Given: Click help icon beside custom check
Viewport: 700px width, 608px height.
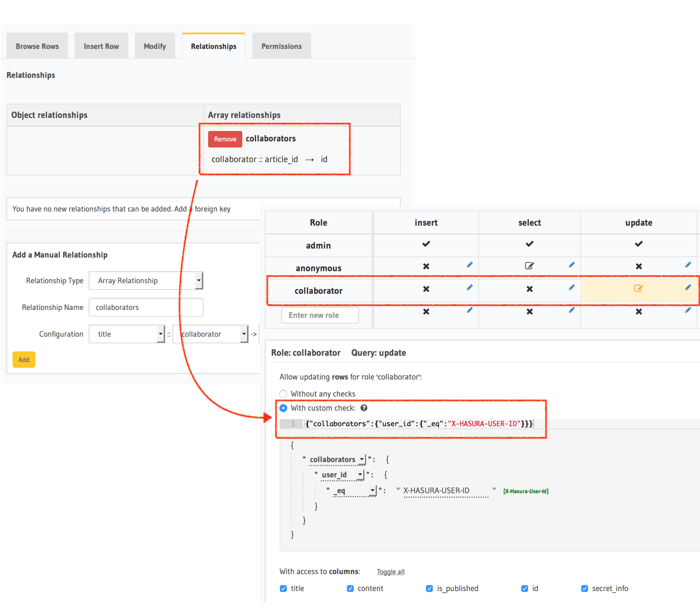Looking at the screenshot, I should (364, 408).
